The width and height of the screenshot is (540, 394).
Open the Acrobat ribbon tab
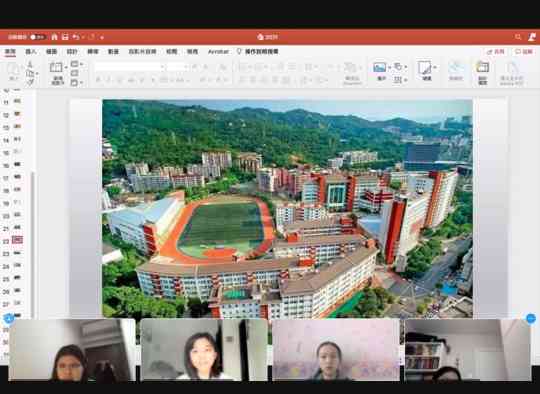tap(218, 52)
